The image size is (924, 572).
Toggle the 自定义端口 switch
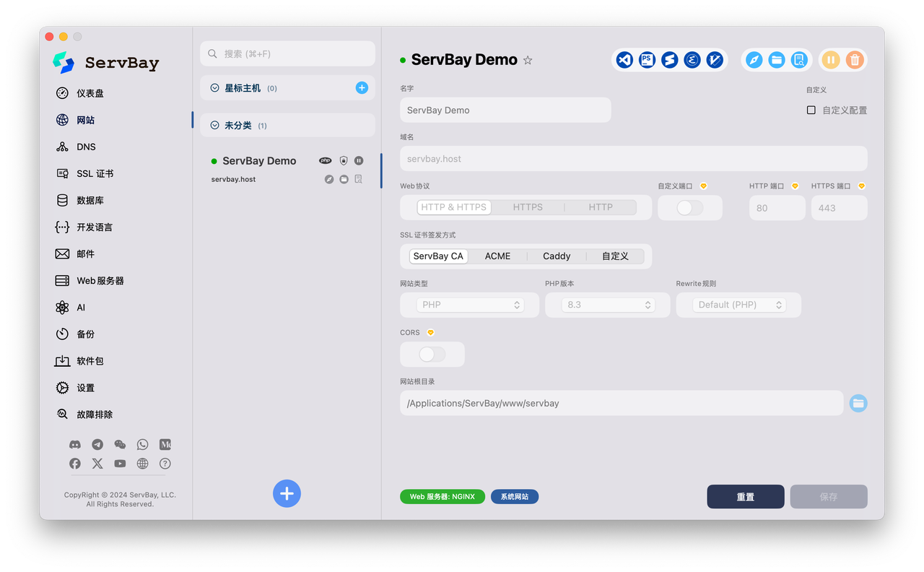689,208
